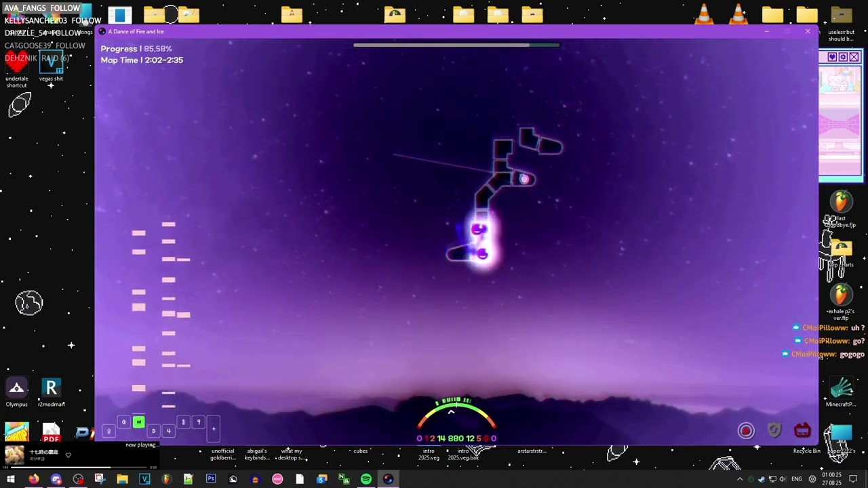The width and height of the screenshot is (868, 488).
Task: Open the Windows Start menu
Action: coord(11,479)
